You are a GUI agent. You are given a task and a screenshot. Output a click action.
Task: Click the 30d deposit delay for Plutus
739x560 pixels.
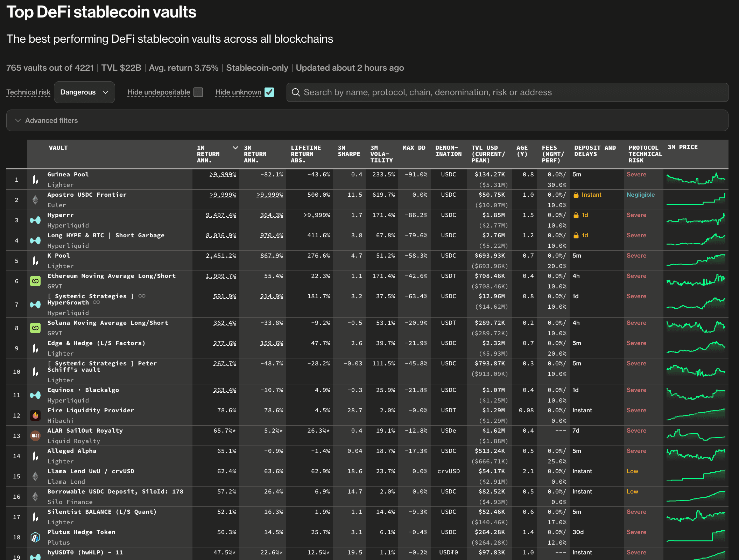[578, 532]
